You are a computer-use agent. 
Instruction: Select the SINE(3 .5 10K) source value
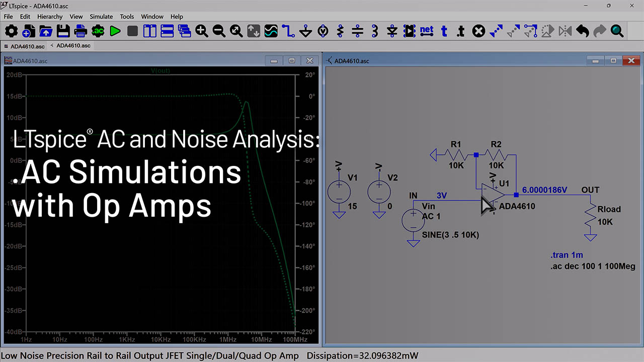coord(450,235)
